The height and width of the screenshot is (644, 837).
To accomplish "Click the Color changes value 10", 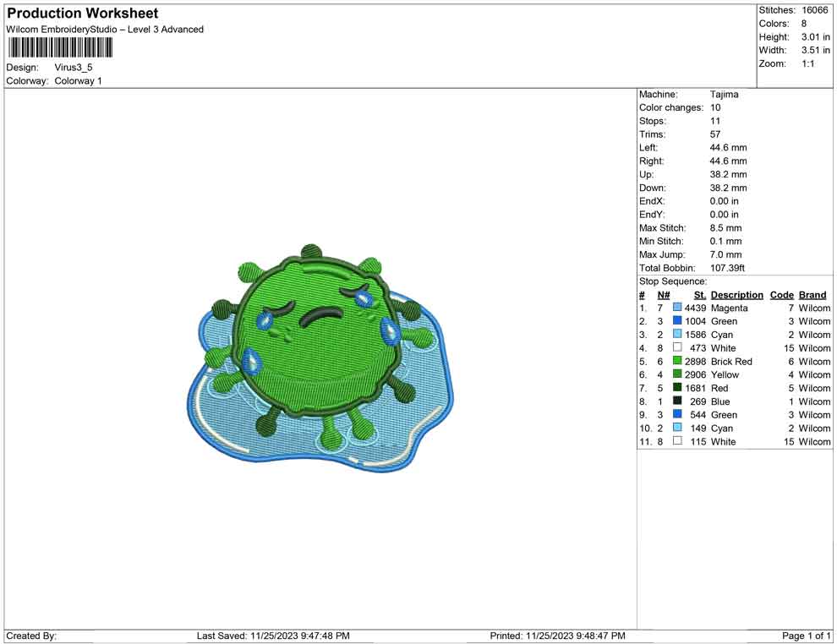I will [715, 108].
